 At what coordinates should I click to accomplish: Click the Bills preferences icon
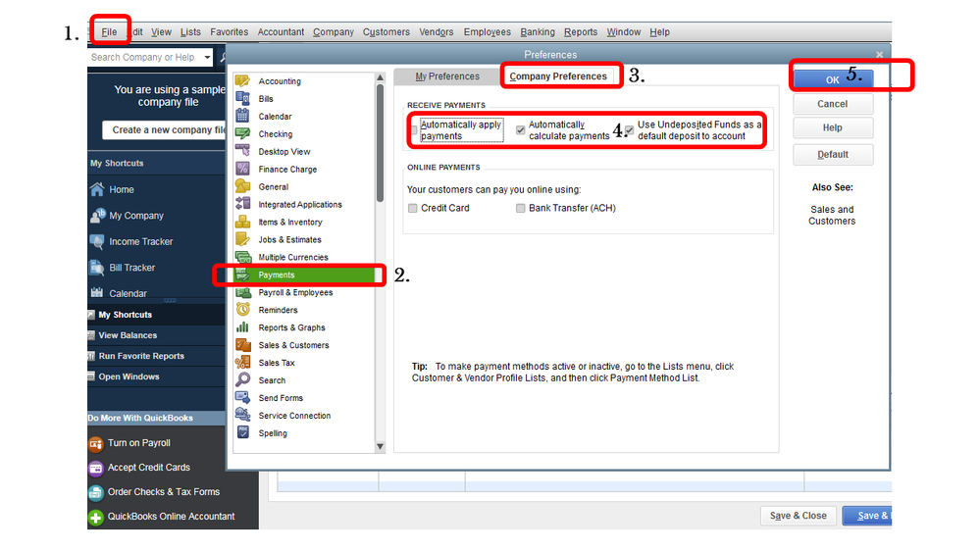(242, 98)
